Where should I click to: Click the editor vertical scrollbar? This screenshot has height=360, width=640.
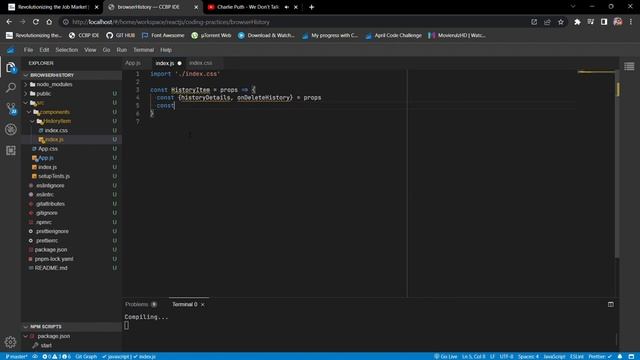point(617,163)
